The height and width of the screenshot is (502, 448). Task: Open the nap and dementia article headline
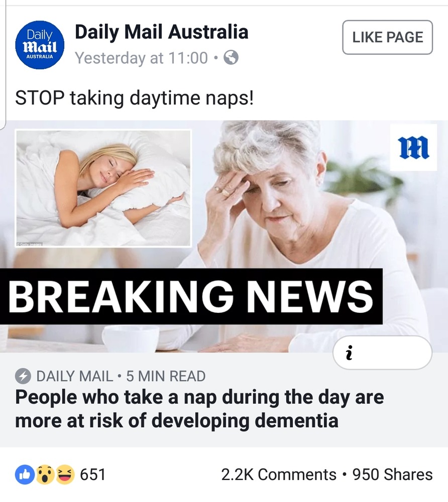point(199,409)
